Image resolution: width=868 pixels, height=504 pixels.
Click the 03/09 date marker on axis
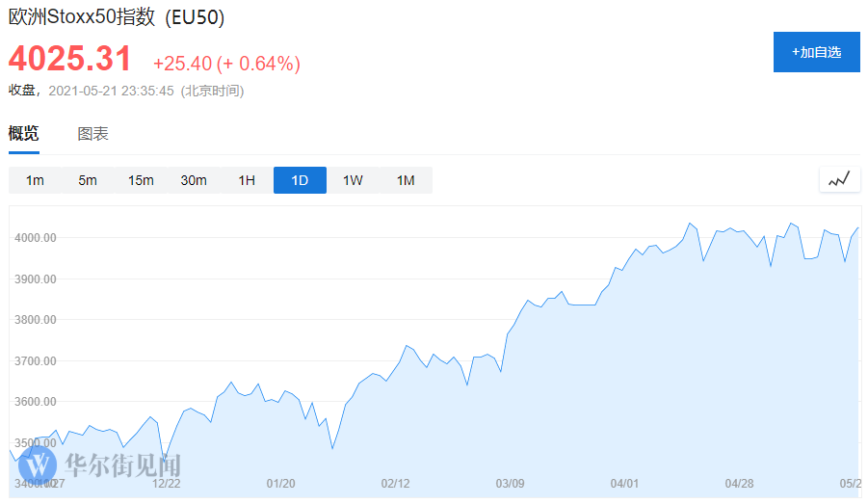pyautogui.click(x=510, y=483)
